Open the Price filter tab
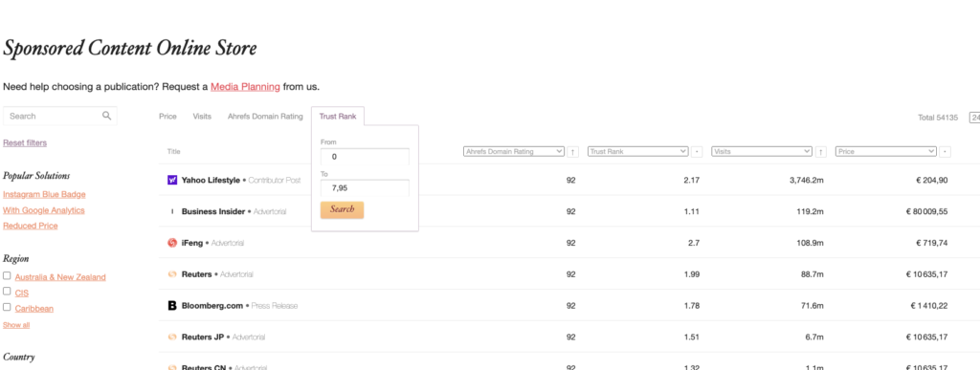980x370 pixels. click(167, 117)
